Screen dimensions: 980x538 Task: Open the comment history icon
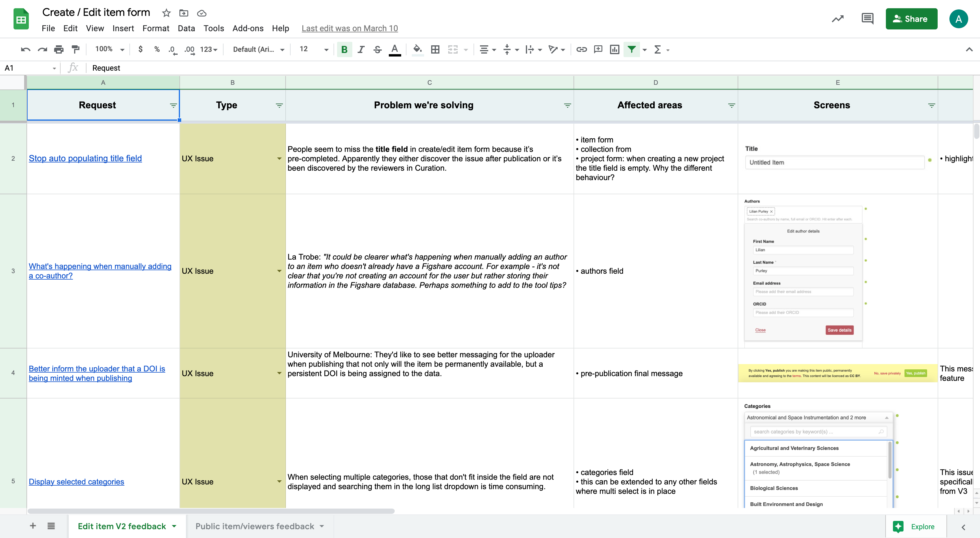(867, 19)
